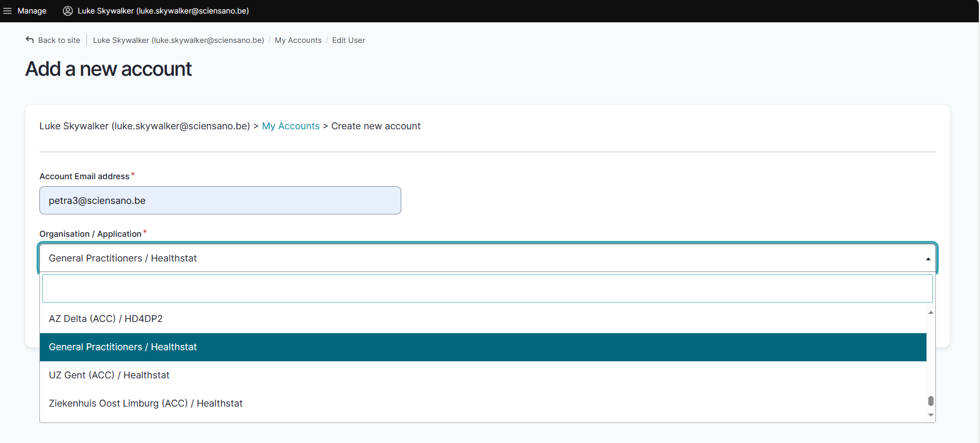Image resolution: width=980 pixels, height=443 pixels.
Task: Click the dropdown list scroll-up arrow
Action: click(x=931, y=313)
